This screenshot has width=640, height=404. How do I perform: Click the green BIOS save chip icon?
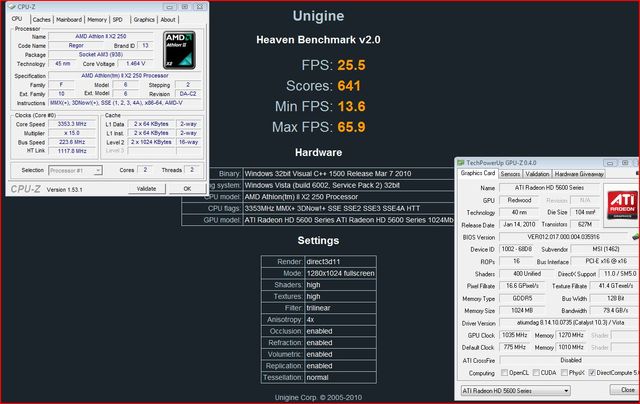[635, 237]
